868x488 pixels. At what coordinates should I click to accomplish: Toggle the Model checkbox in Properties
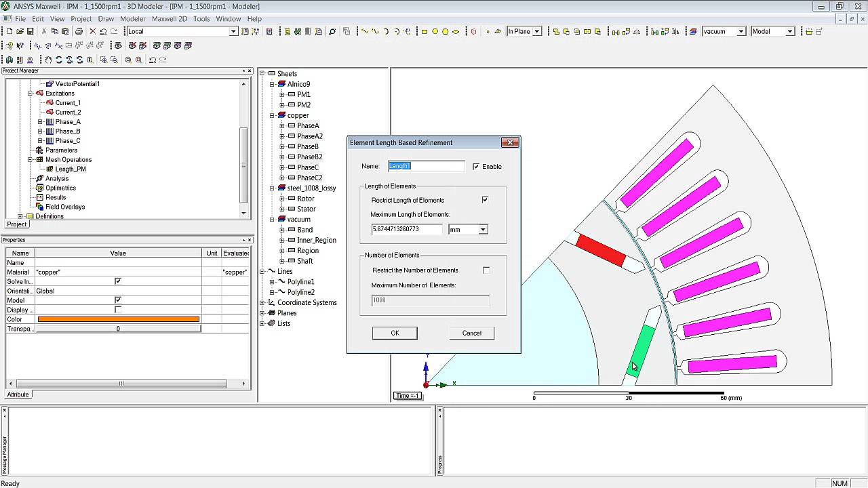click(x=118, y=300)
